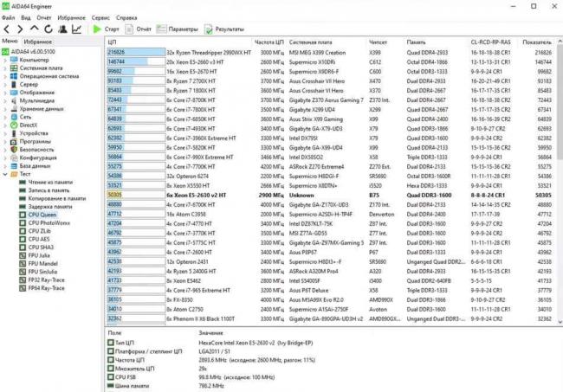The height and width of the screenshot is (392, 563).
Task: Expand the Сервер tree node
Action: (x=5, y=85)
